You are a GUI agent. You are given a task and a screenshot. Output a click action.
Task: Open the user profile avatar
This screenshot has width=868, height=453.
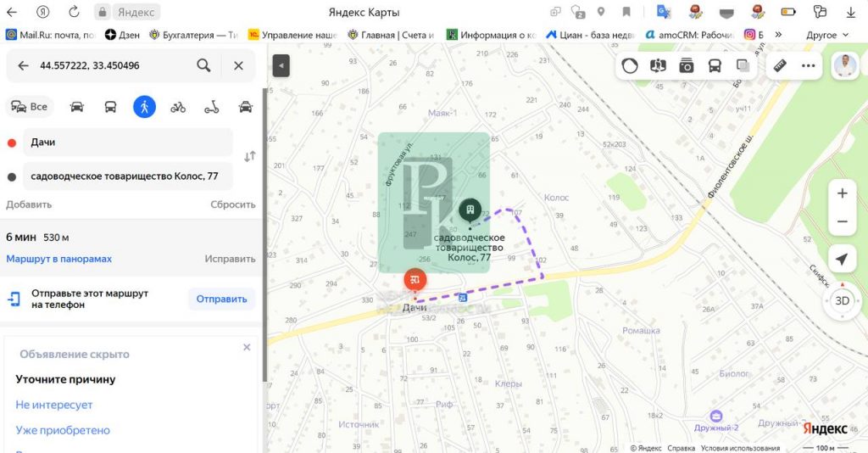coord(845,66)
